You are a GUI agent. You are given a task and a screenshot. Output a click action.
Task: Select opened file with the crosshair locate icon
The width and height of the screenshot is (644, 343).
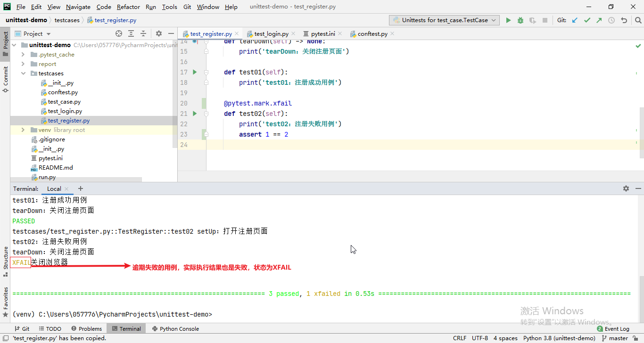coord(119,33)
